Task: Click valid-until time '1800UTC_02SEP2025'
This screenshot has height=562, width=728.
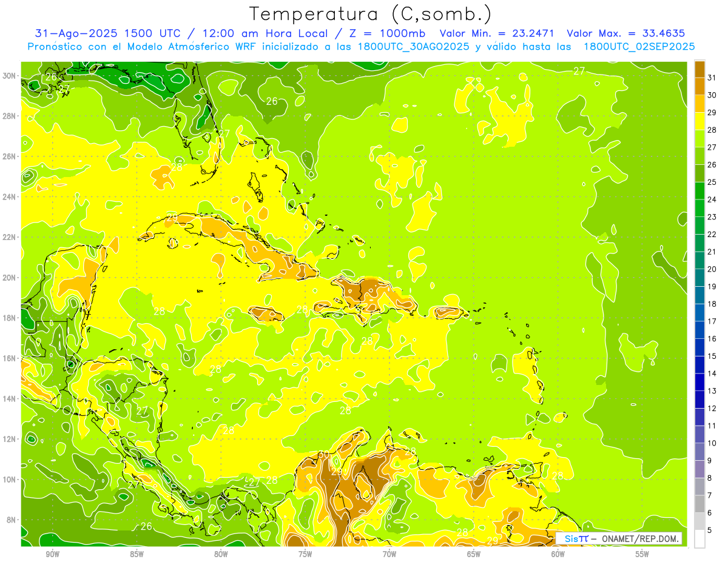Action: (639, 46)
